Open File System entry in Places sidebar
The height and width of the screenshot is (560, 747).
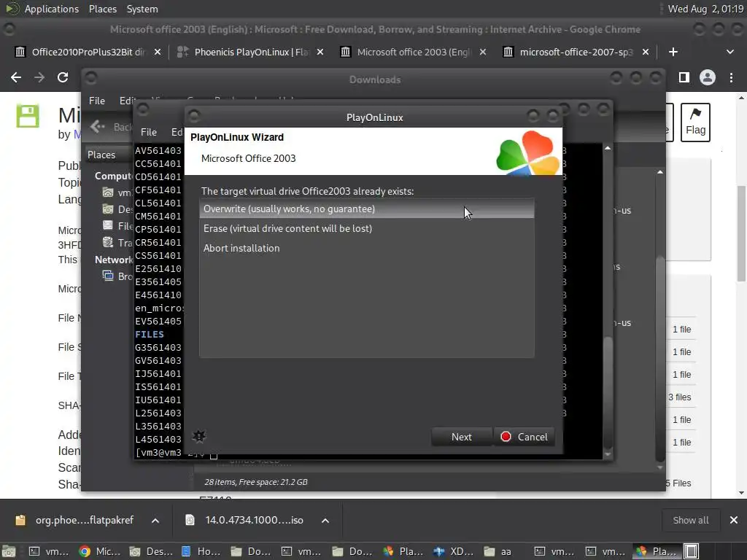[x=117, y=226]
